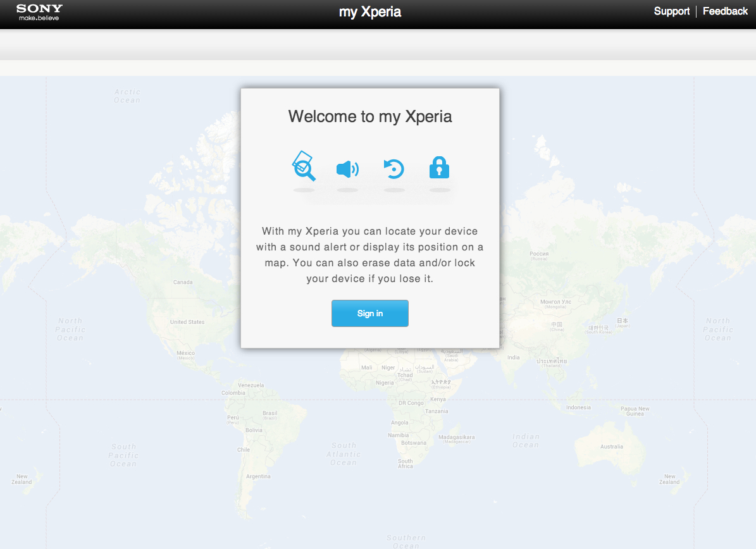
Task: Click the lock device padlock icon
Action: (439, 167)
